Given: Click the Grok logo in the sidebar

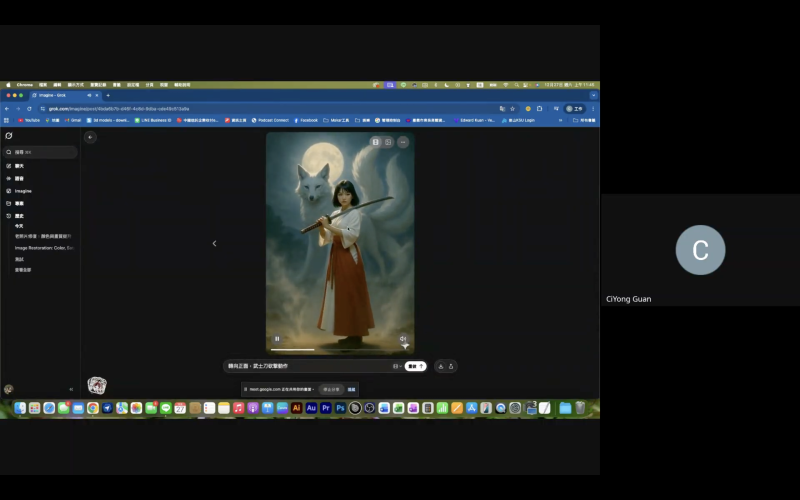Looking at the screenshot, I should (x=9, y=136).
